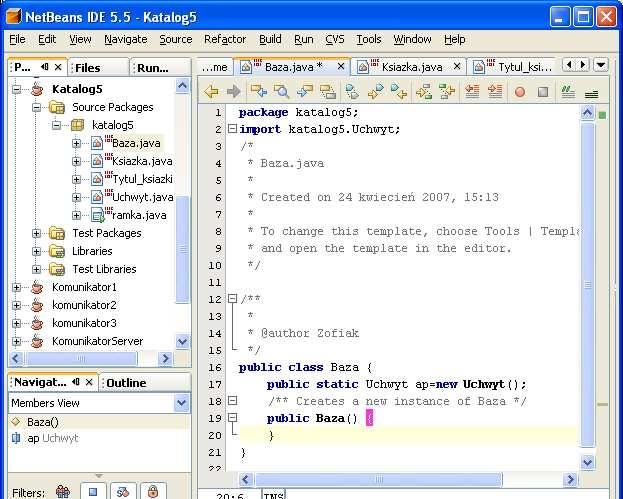Select ap Uchwyt field in Navigator
Screen dimensions: 623x499
pyautogui.click(x=53, y=438)
